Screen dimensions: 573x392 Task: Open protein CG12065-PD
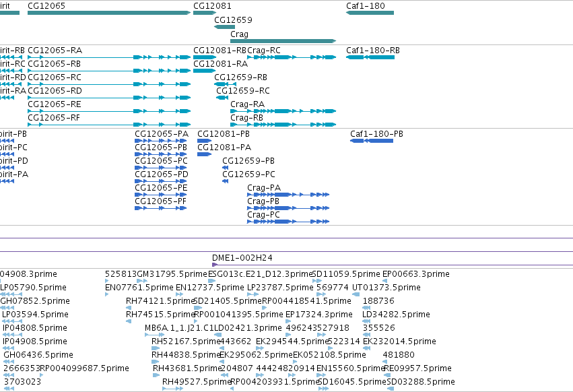162,174
